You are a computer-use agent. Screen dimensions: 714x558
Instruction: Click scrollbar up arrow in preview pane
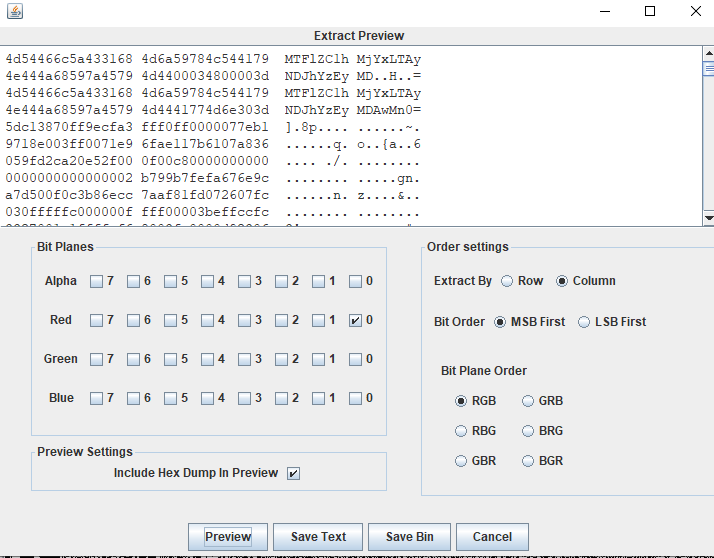708,53
